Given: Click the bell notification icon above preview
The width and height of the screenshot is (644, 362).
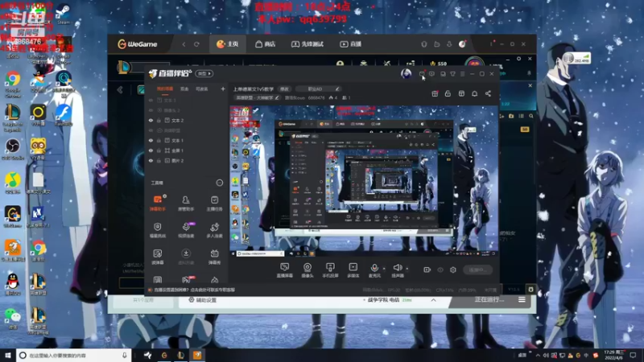Looking at the screenshot, I should (474, 93).
